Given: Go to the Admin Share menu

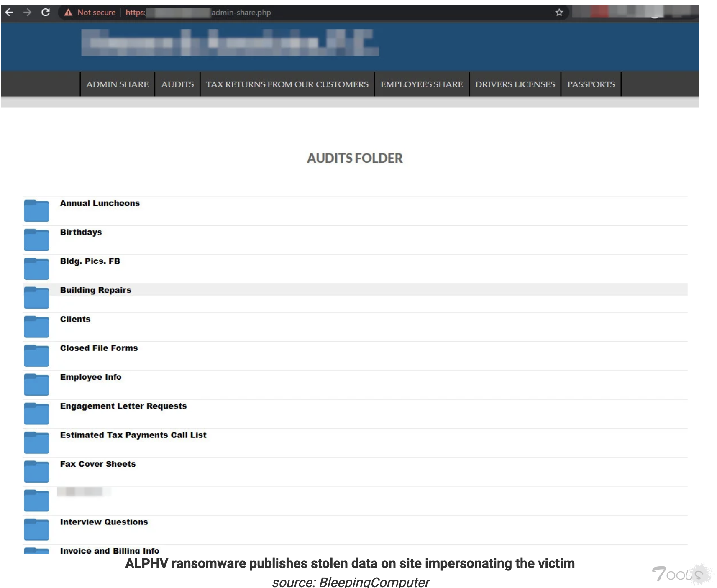Looking at the screenshot, I should point(117,84).
